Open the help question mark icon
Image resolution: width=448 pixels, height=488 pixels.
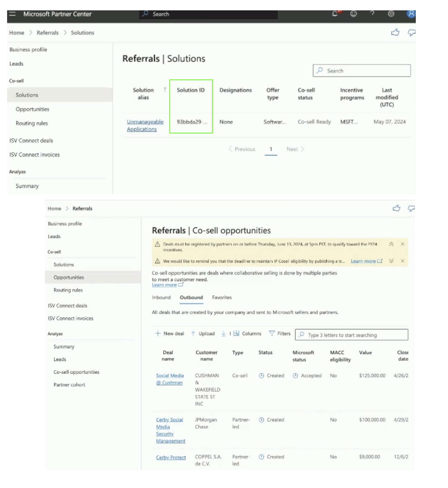[x=372, y=13]
